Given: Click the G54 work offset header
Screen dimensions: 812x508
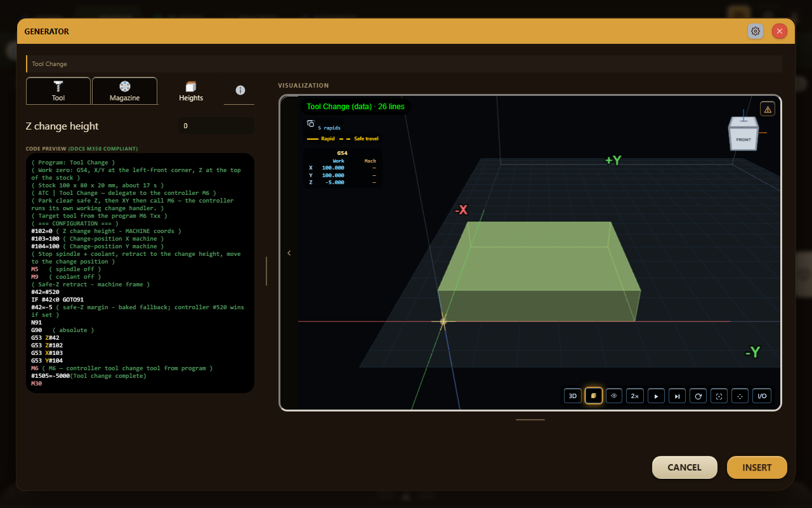Looking at the screenshot, I should [343, 153].
